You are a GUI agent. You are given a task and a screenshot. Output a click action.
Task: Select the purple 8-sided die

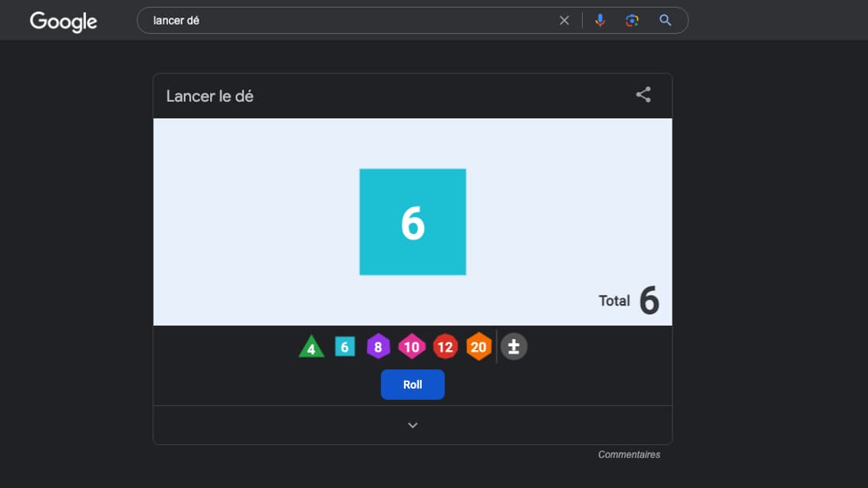point(378,346)
